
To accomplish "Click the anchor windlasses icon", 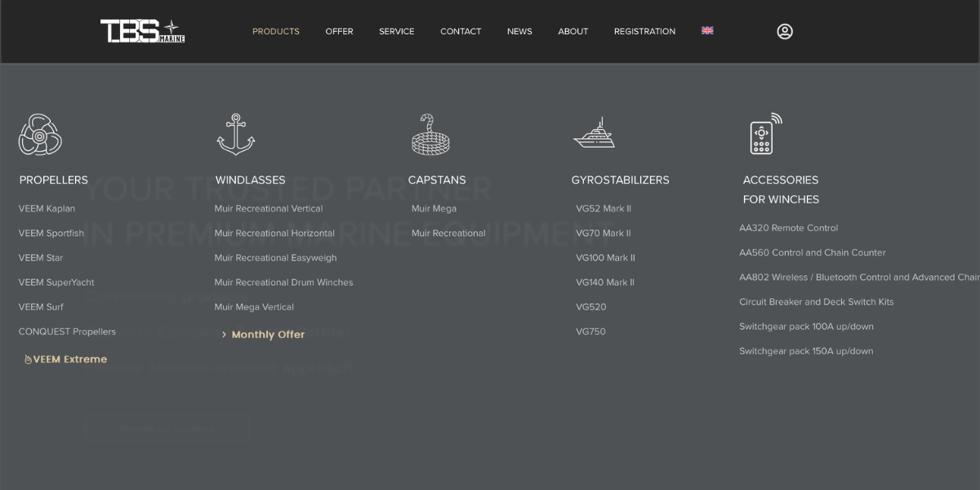I will (x=236, y=134).
